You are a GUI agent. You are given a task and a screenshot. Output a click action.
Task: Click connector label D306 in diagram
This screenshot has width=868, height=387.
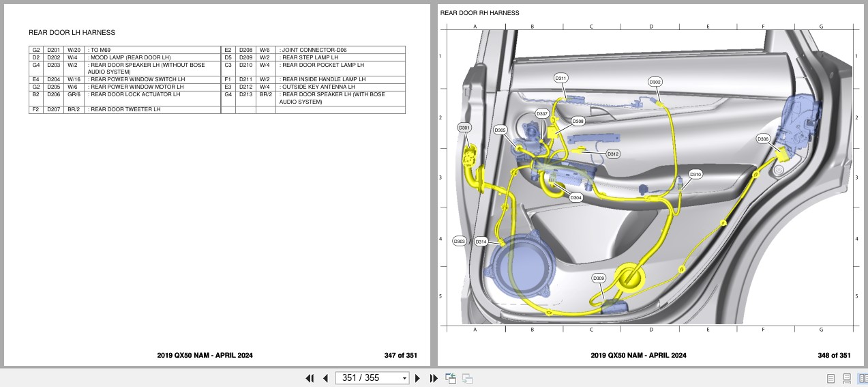pos(763,139)
